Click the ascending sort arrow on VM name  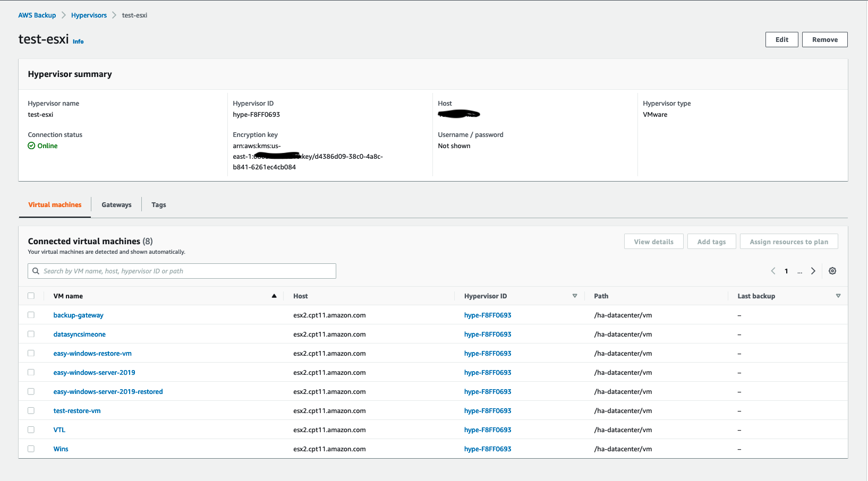tap(274, 295)
